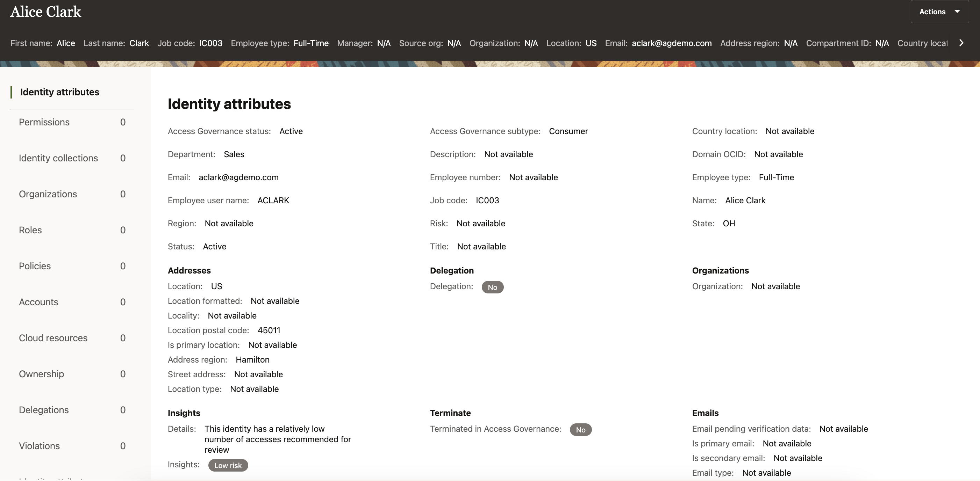
Task: Show the Violations section
Action: pos(39,446)
